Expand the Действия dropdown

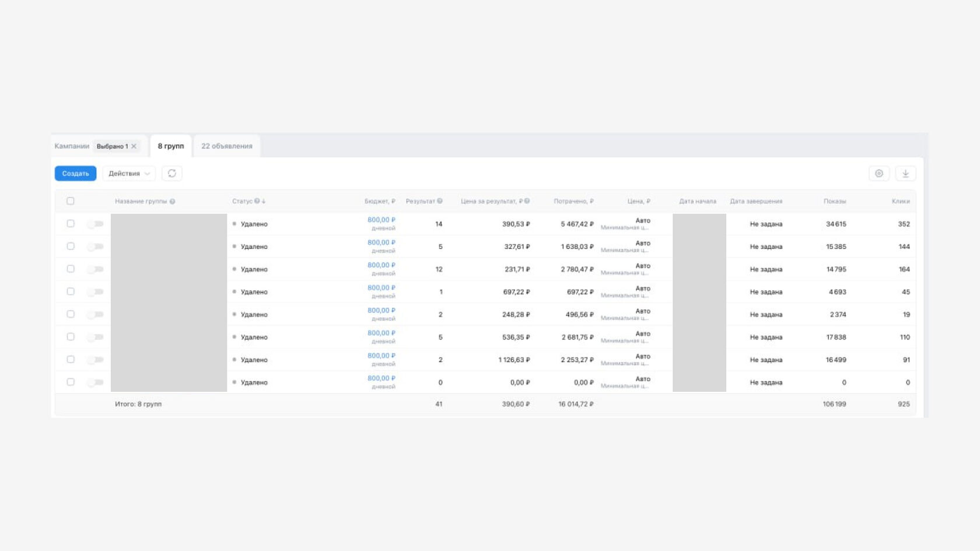(129, 173)
